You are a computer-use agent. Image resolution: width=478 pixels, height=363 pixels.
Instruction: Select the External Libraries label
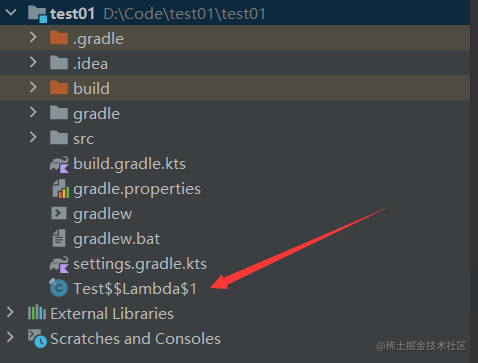pos(112,314)
